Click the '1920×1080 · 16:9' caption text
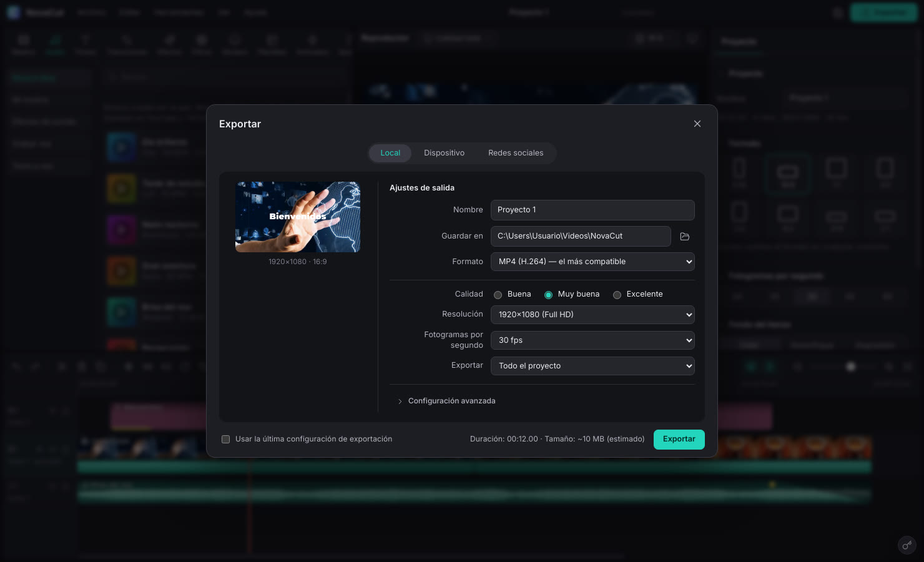The width and height of the screenshot is (924, 562). [298, 262]
